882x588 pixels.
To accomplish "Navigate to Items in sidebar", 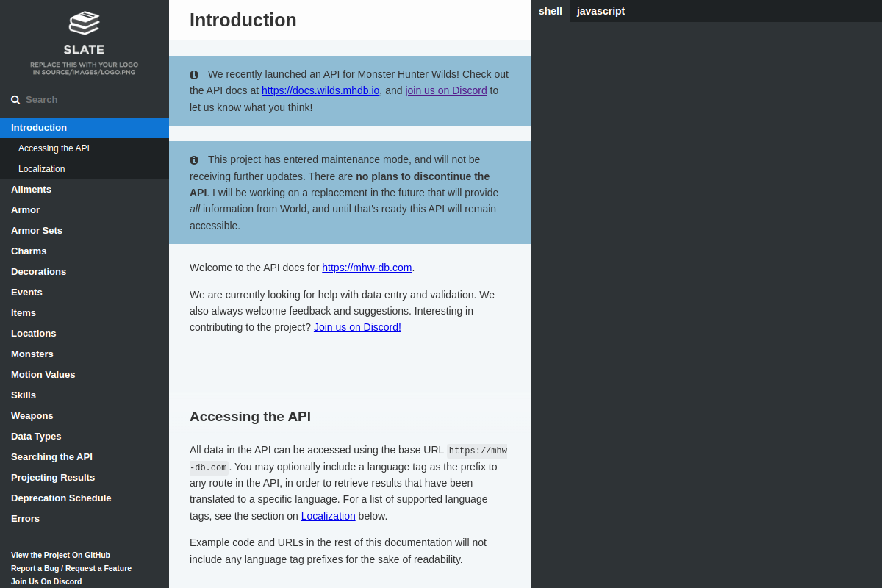I will click(85, 313).
